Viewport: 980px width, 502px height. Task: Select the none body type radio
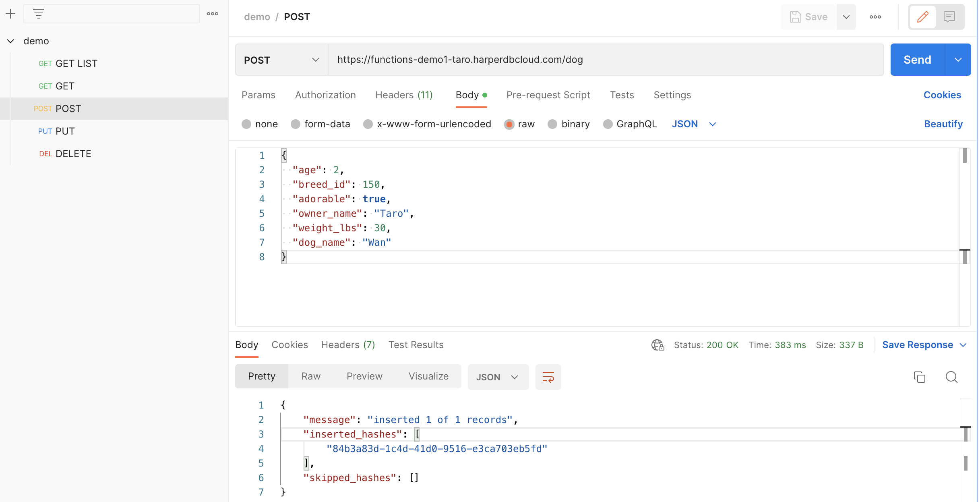point(246,124)
